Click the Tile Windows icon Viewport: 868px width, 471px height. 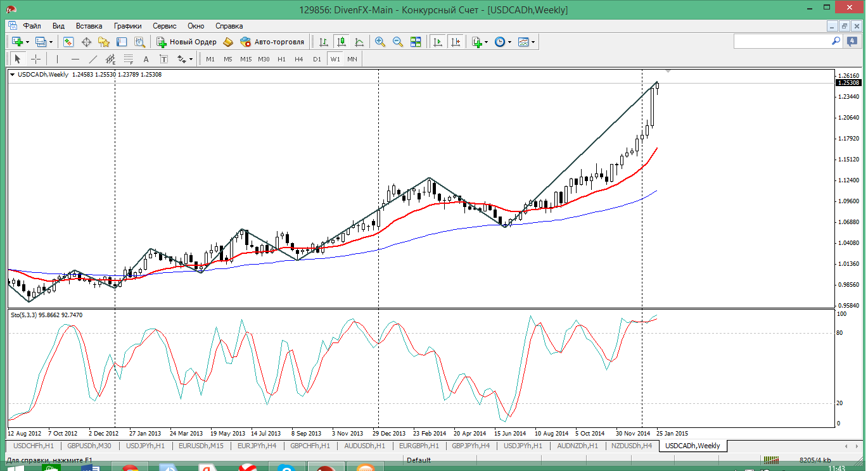[x=416, y=42]
